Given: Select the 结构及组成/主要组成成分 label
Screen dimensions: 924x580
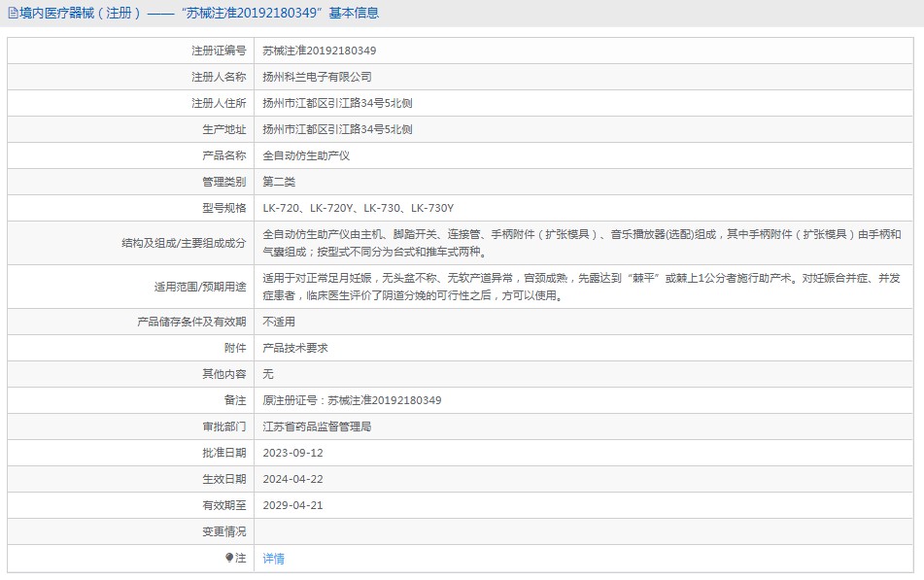Looking at the screenshot, I should (184, 243).
